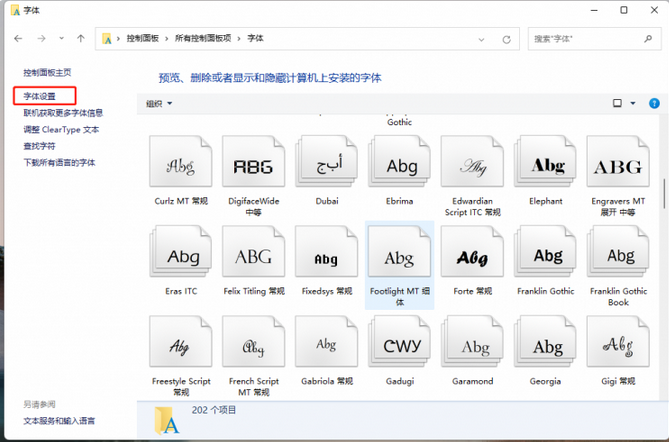669x442 pixels.
Task: Select the Fixedsys font icon
Action: point(327,252)
